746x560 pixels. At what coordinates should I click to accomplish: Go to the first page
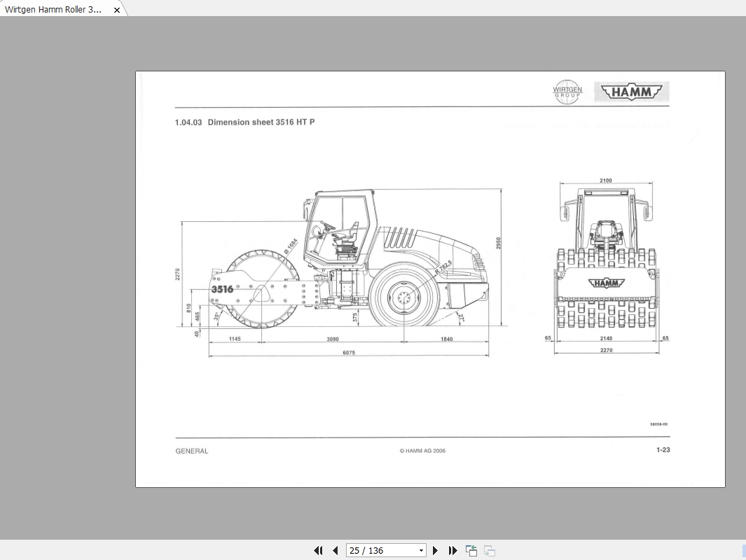pos(318,550)
